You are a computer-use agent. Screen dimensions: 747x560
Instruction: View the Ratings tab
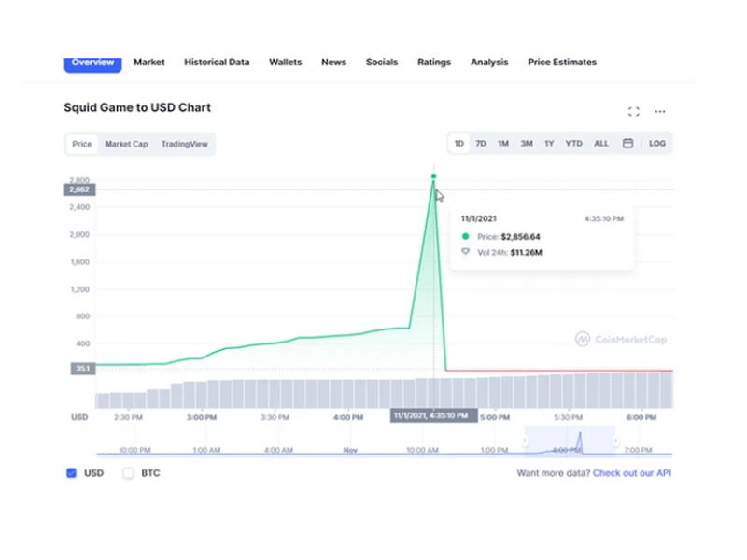(434, 63)
